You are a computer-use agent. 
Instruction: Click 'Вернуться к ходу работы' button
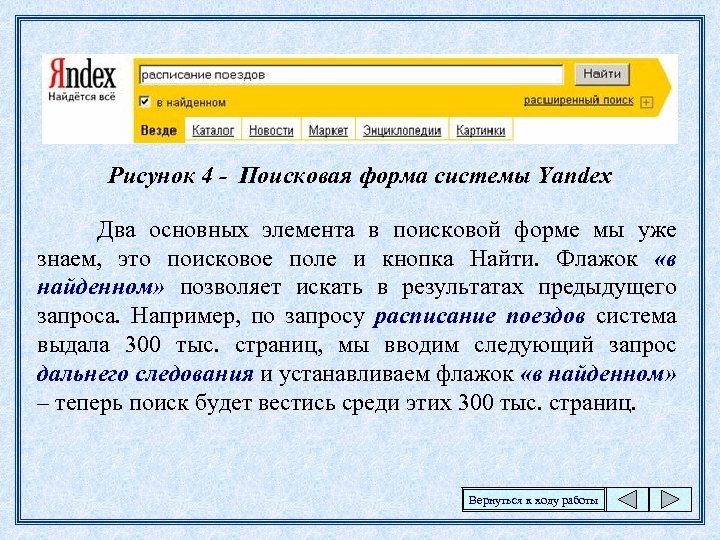(x=533, y=500)
